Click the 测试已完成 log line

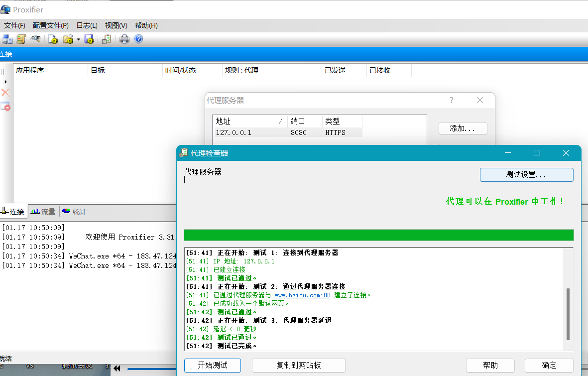tap(221, 346)
